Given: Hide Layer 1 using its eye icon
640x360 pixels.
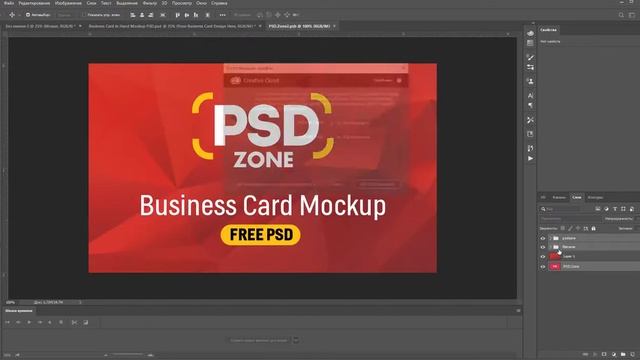Looking at the screenshot, I should tap(543, 257).
